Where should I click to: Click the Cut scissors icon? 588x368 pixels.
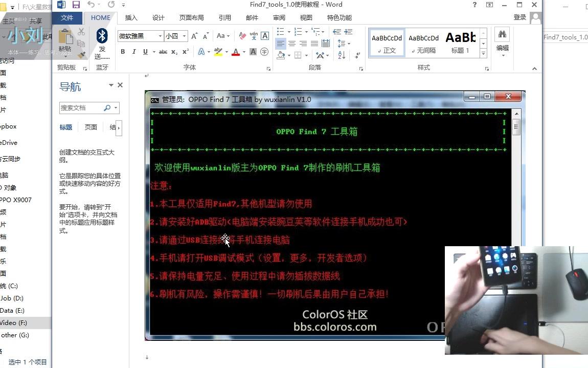81,32
